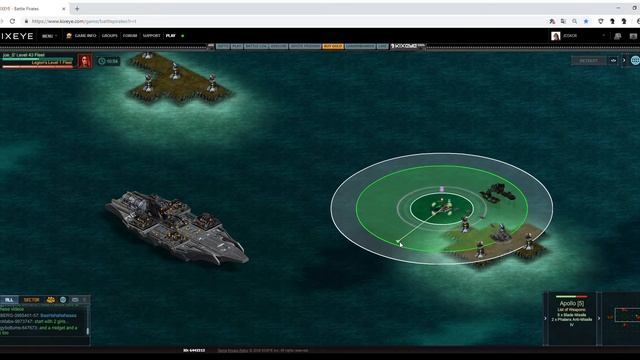Screen dimensions: 640x360
Task: Click the highlighted orange tab in the game tab strip
Action: 333,46
